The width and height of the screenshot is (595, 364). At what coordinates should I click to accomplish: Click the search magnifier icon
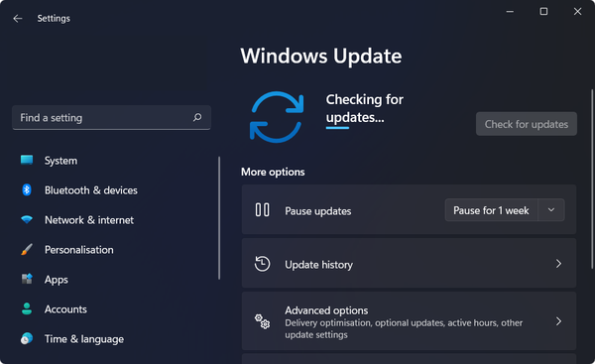pyautogui.click(x=197, y=117)
